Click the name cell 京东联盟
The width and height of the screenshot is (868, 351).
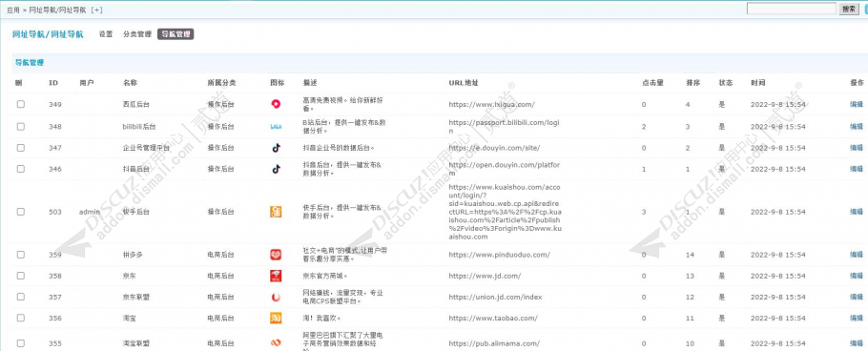(x=136, y=298)
